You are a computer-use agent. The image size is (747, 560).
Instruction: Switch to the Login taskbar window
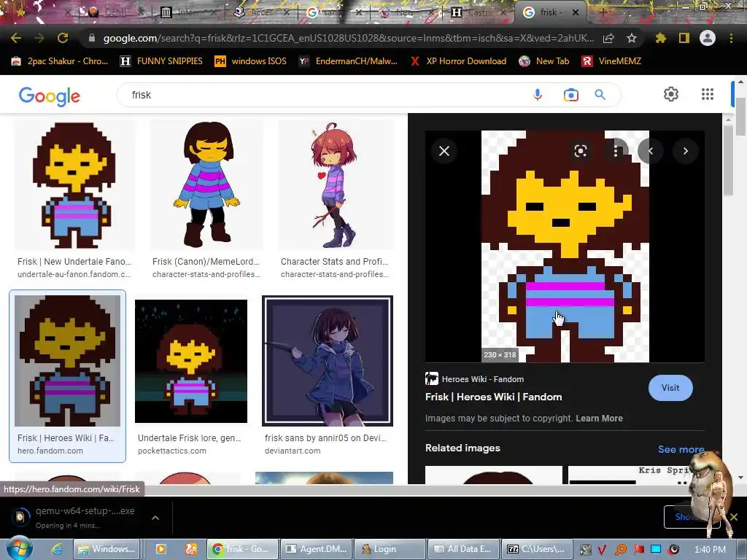(x=390, y=549)
